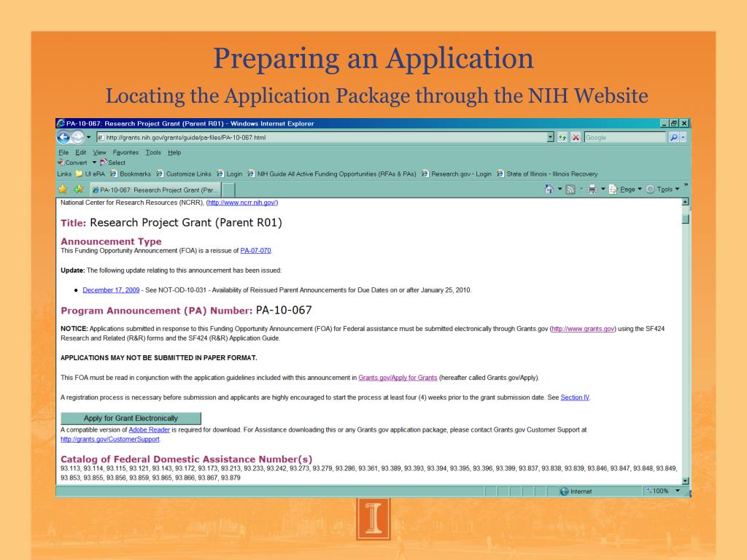Click the 'Announcement Type' heading
This screenshot has height=560, width=747.
click(111, 241)
